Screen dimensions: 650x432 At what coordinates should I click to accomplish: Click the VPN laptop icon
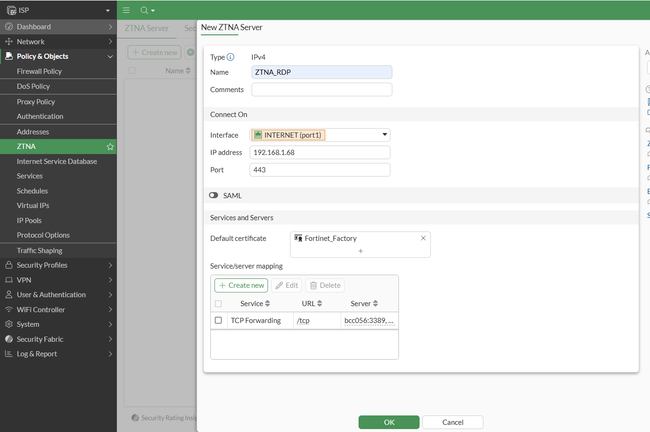[9, 280]
